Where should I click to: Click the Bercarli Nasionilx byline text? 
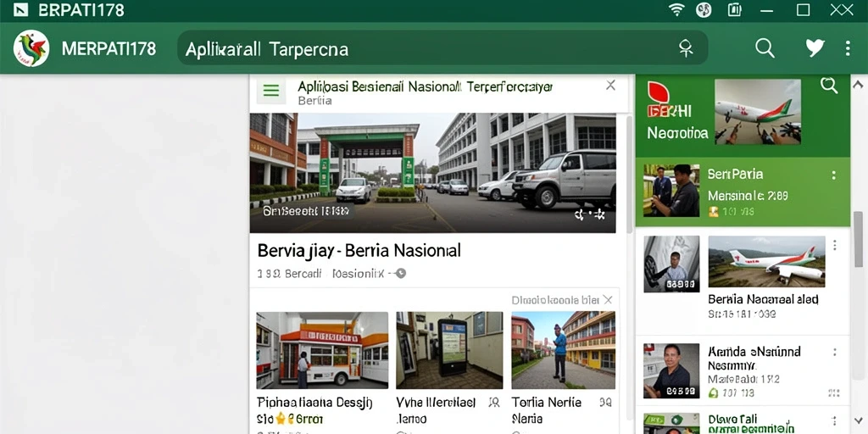[x=320, y=274]
